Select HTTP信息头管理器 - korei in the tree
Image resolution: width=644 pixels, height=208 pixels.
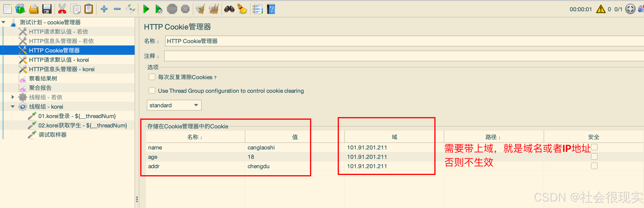pos(62,69)
